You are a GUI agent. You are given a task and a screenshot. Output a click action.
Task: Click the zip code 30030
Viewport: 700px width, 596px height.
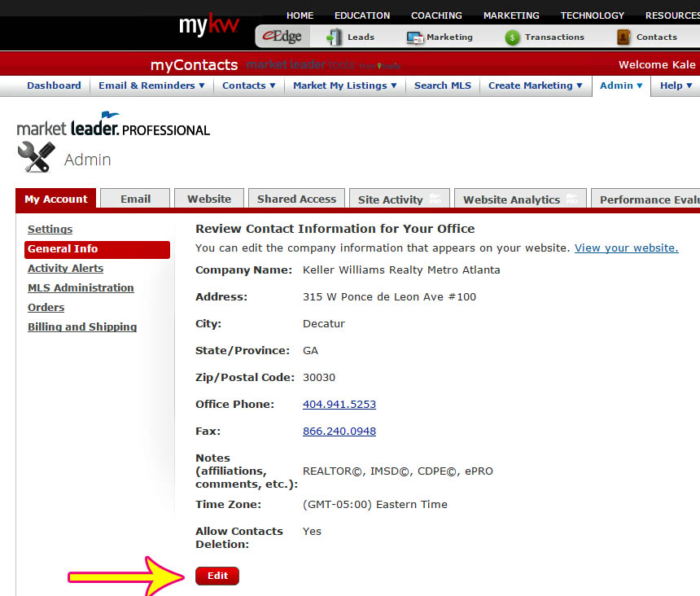[x=319, y=377]
